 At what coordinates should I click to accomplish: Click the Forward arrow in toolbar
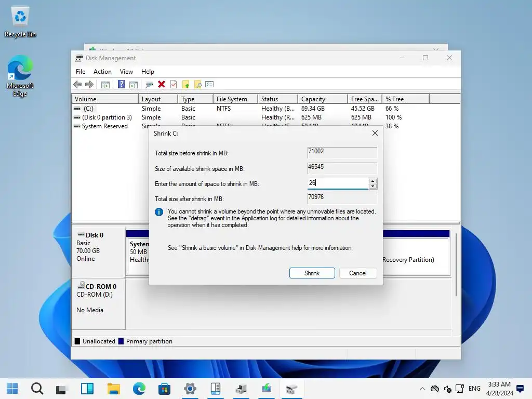coord(89,85)
